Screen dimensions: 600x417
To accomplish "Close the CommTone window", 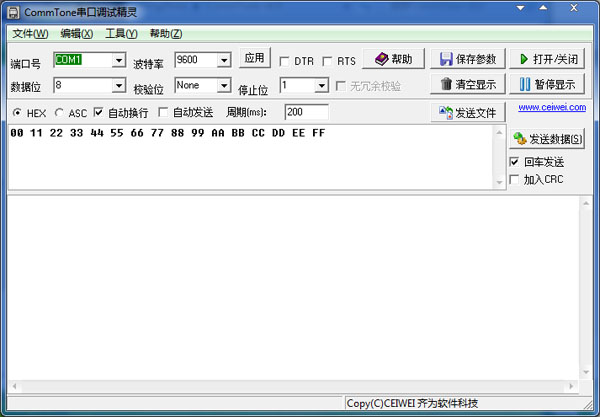I will pyautogui.click(x=574, y=8).
